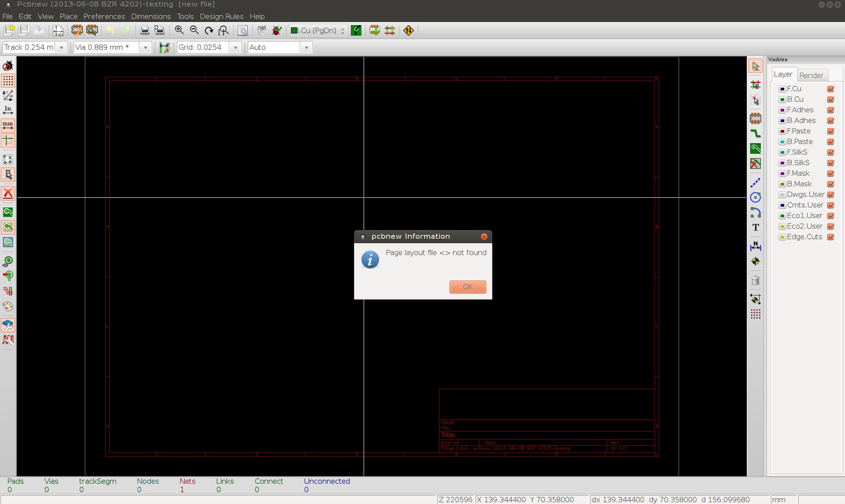Screen dimensions: 845x504
Task: Disable the F.SilkS layer checkbox
Action: 831,152
